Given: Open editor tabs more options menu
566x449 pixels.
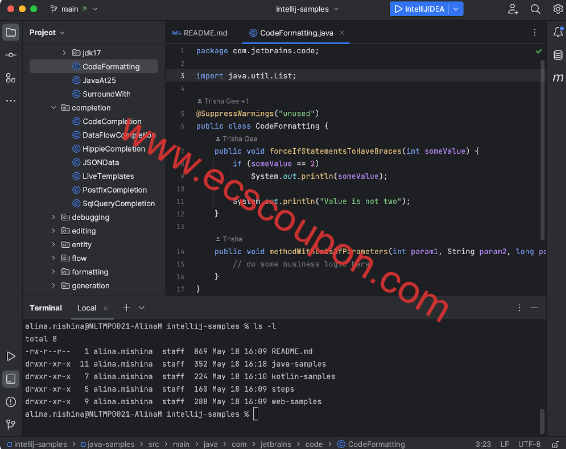Looking at the screenshot, I should coord(535,33).
